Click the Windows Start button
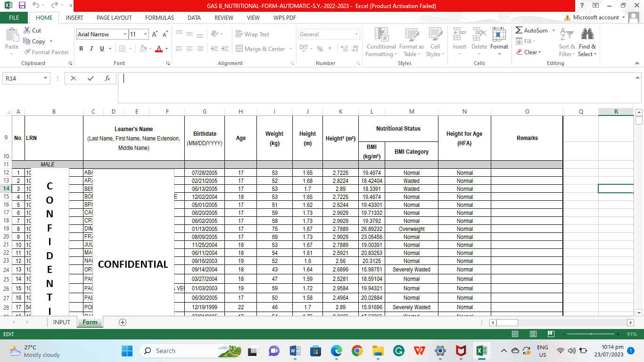Image resolution: width=644 pixels, height=362 pixels. click(127, 351)
